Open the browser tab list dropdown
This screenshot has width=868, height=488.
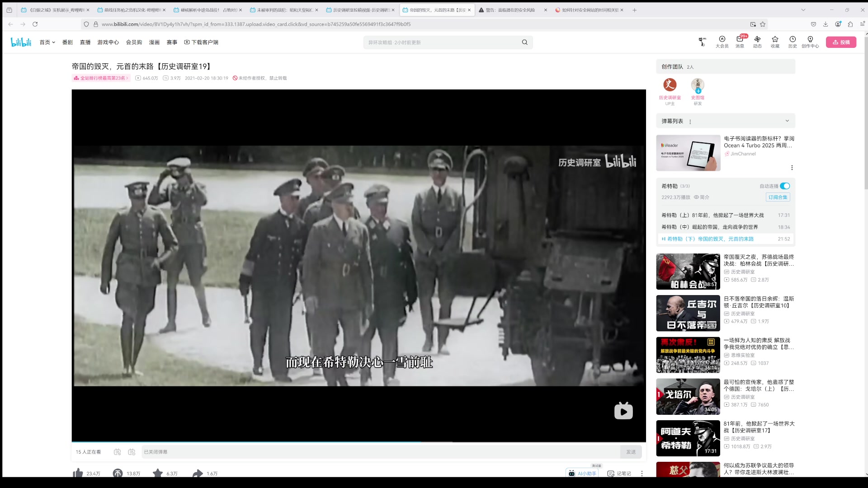803,9
